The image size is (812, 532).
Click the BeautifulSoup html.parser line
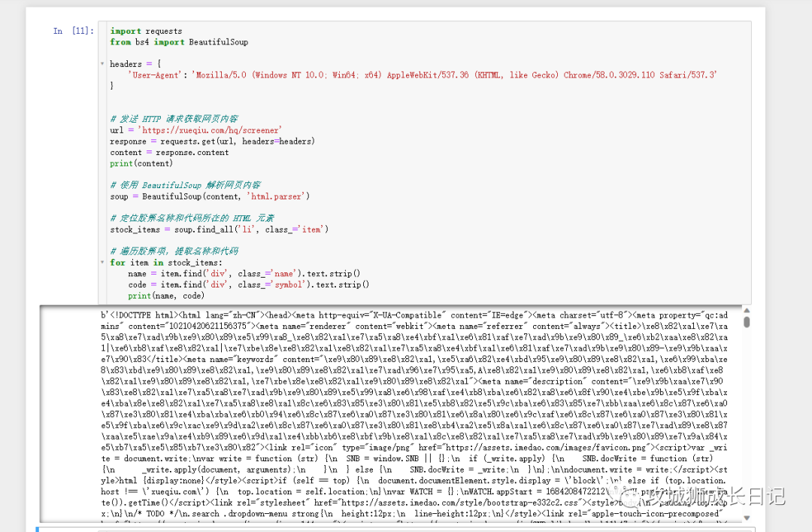pyautogui.click(x=210, y=196)
